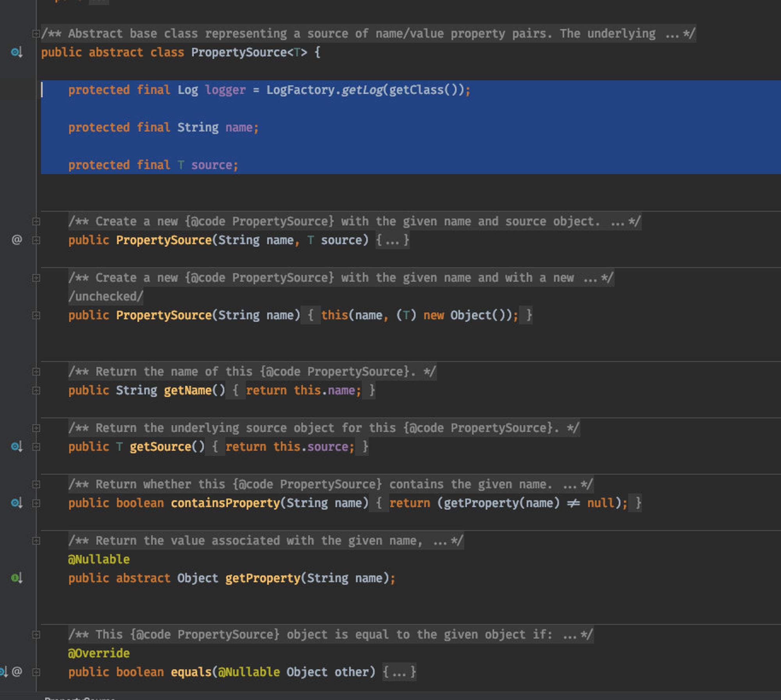Viewport: 781px width, 700px height.
Task: Click 'abstract' keyword in the class declaration
Action: pyautogui.click(x=116, y=52)
